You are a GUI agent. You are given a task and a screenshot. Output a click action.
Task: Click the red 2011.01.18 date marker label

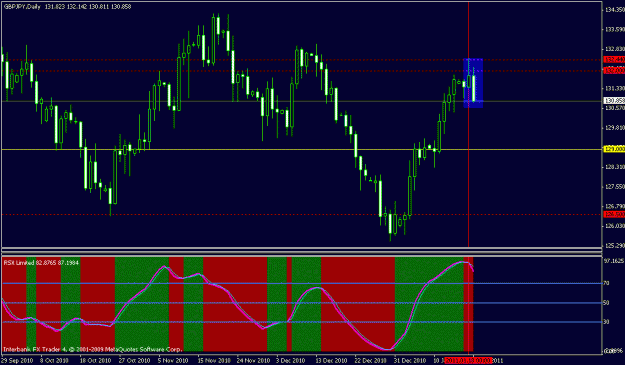click(469, 361)
